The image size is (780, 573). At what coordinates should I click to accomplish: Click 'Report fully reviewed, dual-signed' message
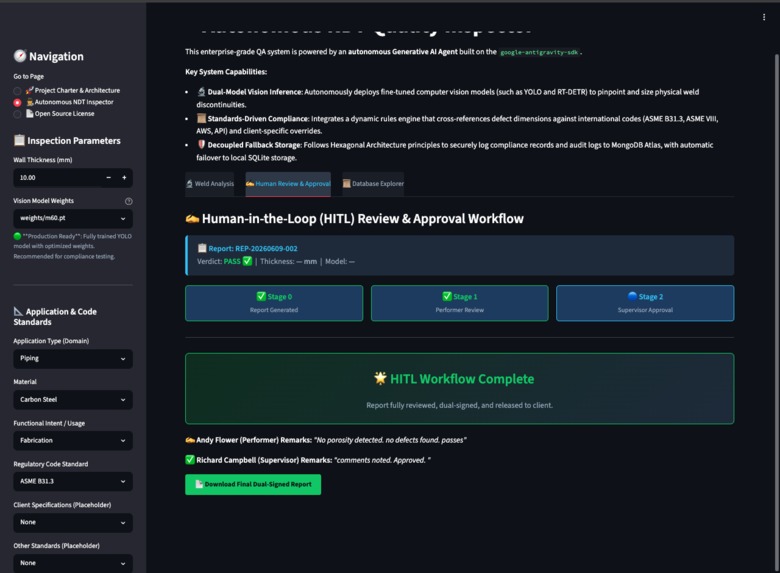[460, 405]
